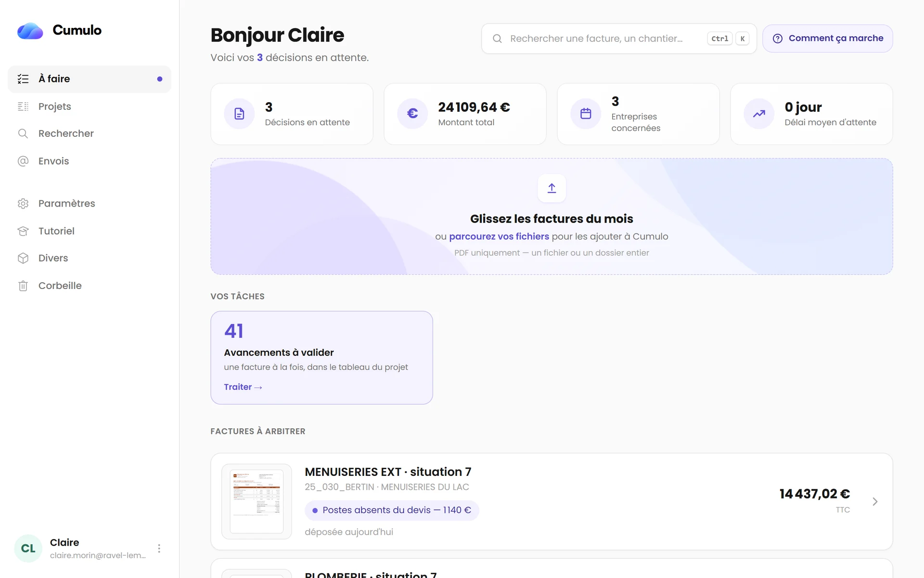Click the upload arrow icon in drop zone
Screen dimensions: 924x578
click(552, 188)
